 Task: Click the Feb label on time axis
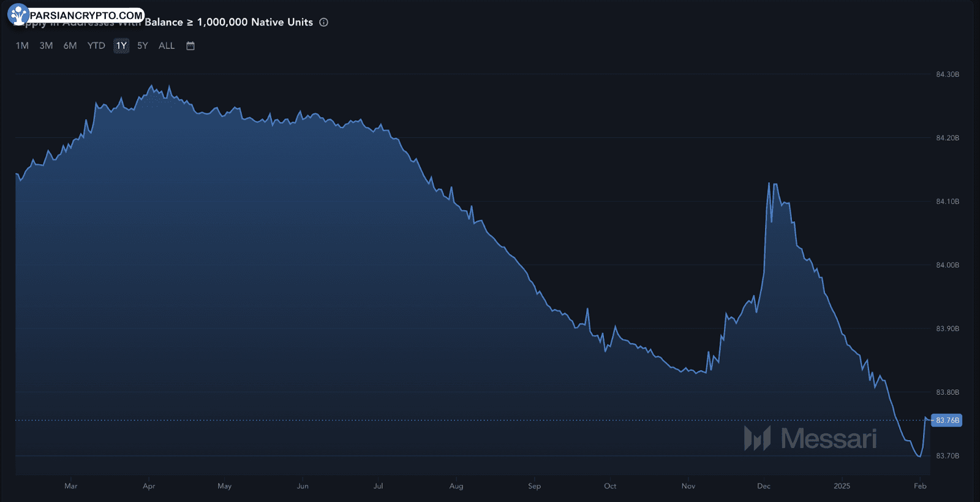pyautogui.click(x=920, y=486)
